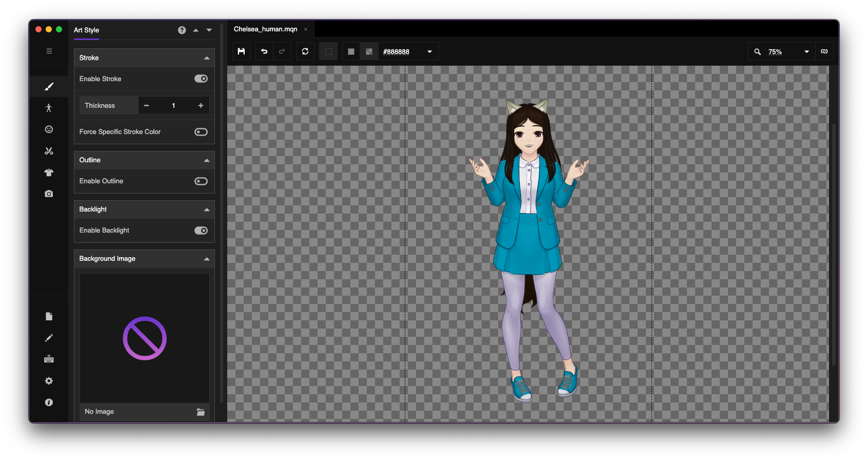Image resolution: width=868 pixels, height=461 pixels.
Task: Select the clothing t-shirt icon in the sidebar
Action: (49, 172)
